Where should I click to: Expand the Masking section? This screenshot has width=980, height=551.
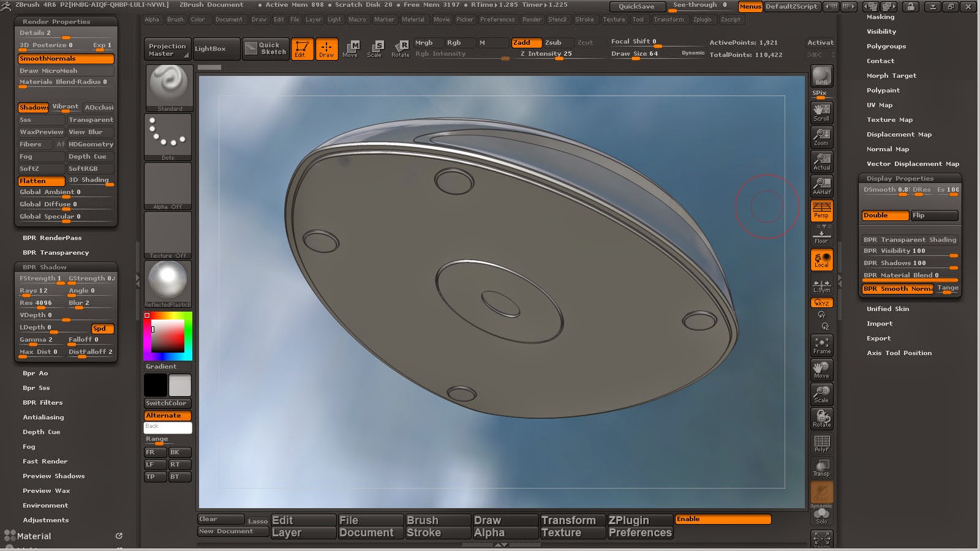(880, 17)
